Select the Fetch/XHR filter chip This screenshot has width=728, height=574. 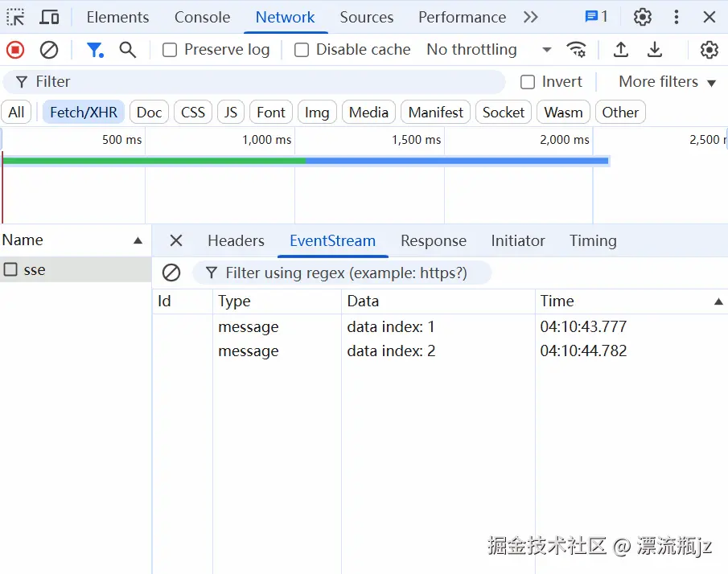point(84,113)
